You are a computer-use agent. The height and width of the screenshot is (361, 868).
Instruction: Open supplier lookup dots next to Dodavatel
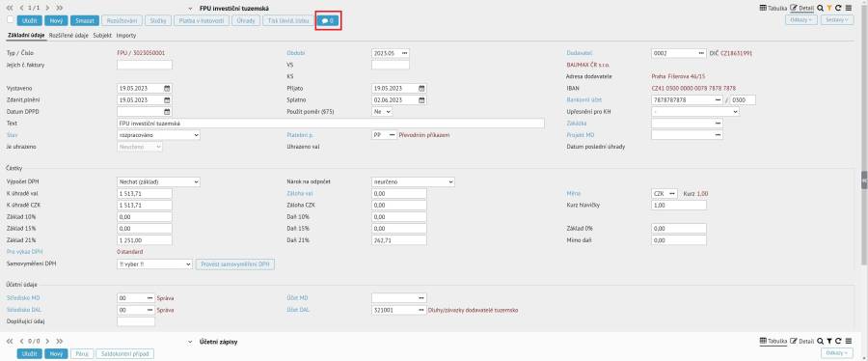click(x=701, y=53)
